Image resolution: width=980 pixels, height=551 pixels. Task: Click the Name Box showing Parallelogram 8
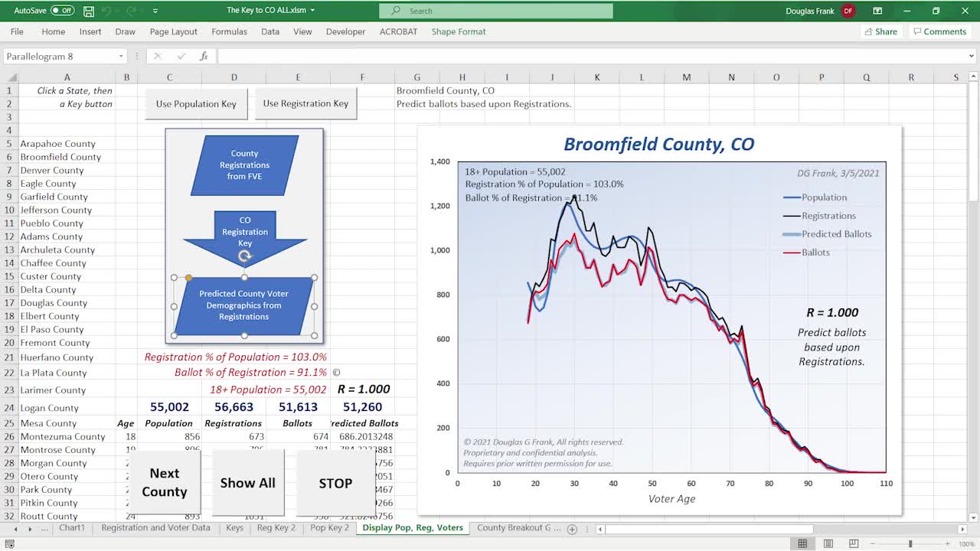pos(60,56)
